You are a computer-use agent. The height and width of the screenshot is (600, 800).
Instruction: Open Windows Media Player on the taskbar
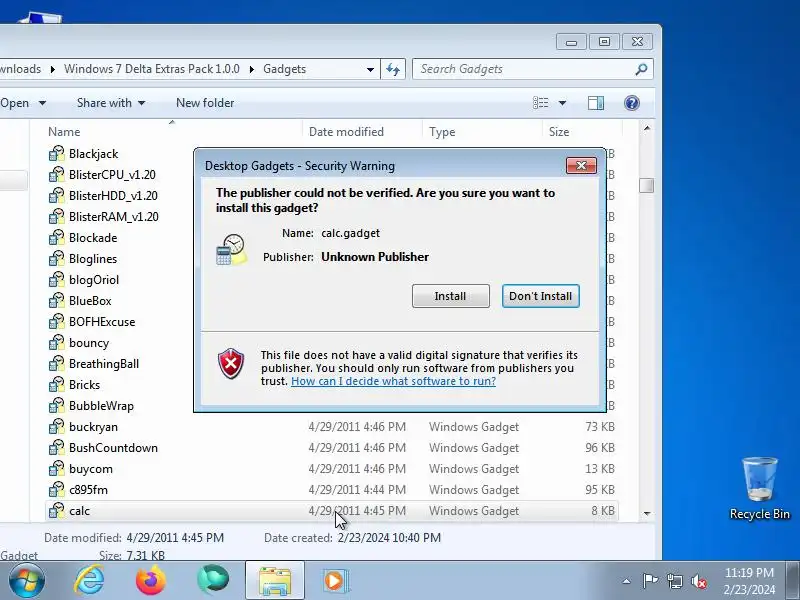point(335,581)
